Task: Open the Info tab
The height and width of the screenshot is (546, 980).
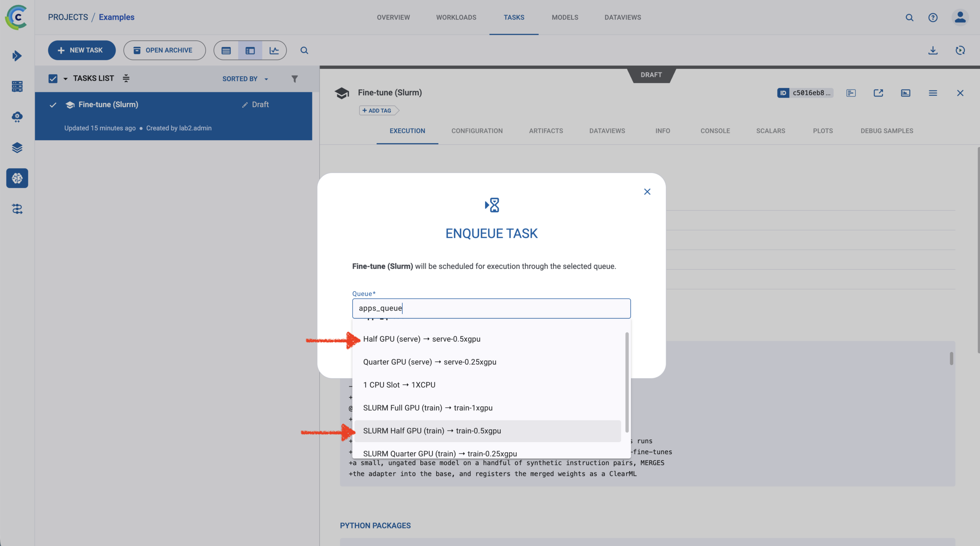Action: coord(663,131)
